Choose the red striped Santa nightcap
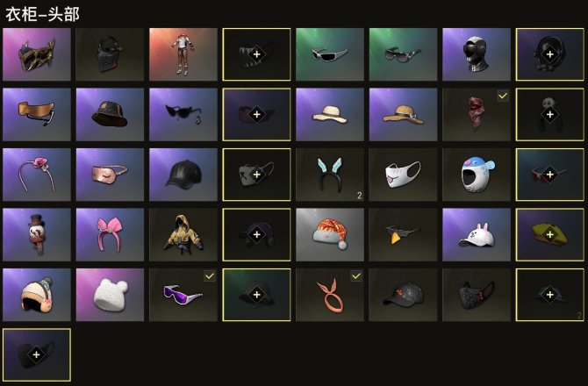The image size is (588, 386). (x=330, y=234)
